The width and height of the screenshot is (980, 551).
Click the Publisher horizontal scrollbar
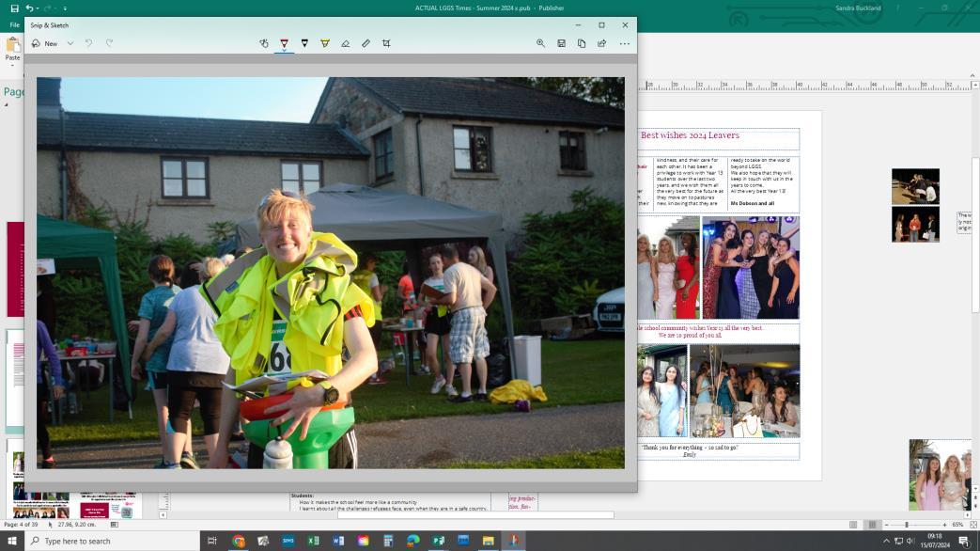(x=475, y=514)
